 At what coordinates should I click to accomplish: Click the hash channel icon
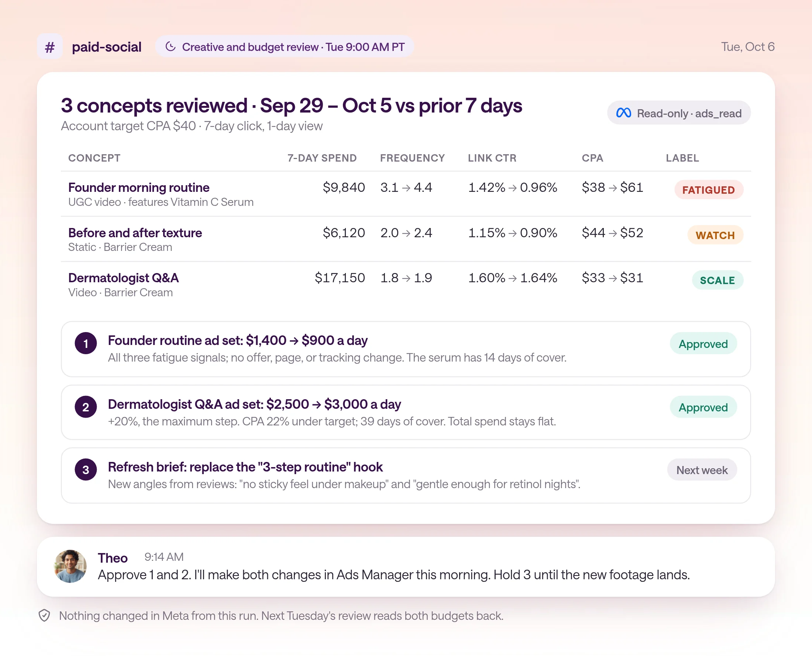[50, 47]
